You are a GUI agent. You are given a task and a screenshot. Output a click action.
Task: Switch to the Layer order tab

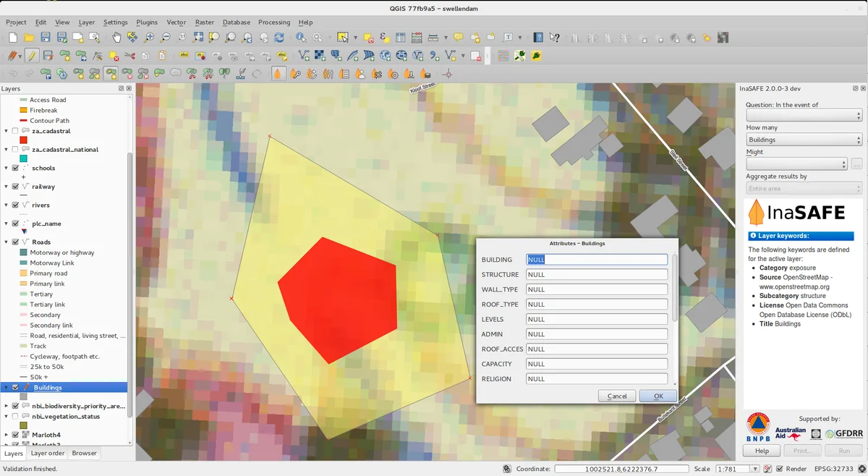click(47, 454)
